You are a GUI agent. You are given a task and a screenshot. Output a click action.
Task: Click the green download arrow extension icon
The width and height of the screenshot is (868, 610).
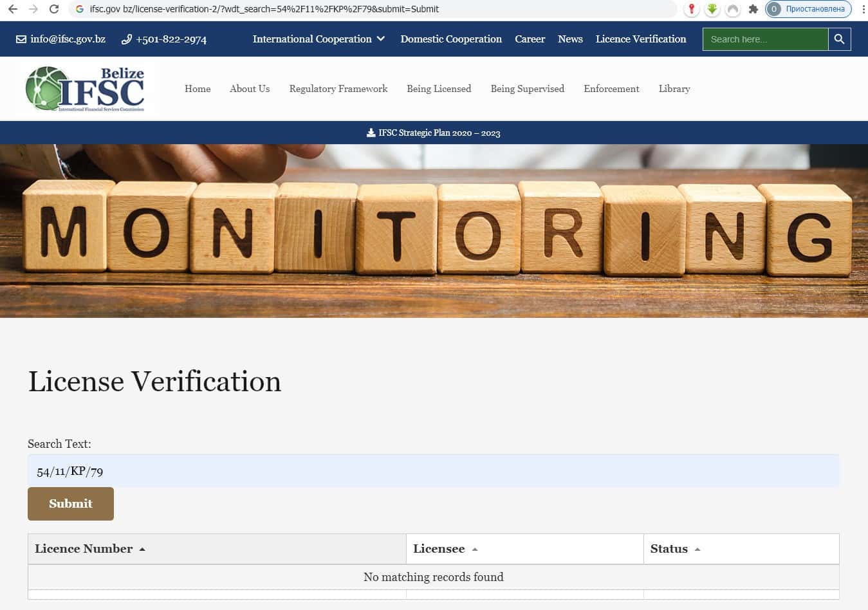(712, 9)
